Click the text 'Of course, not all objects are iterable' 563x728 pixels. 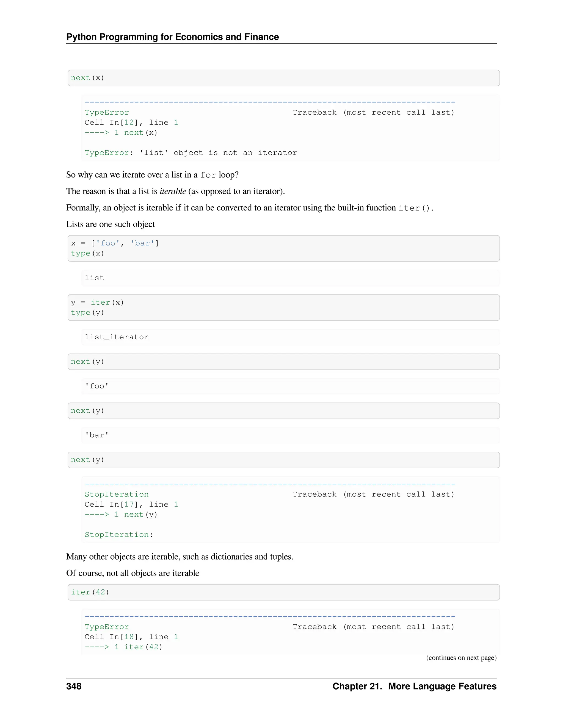pyautogui.click(x=133, y=573)
